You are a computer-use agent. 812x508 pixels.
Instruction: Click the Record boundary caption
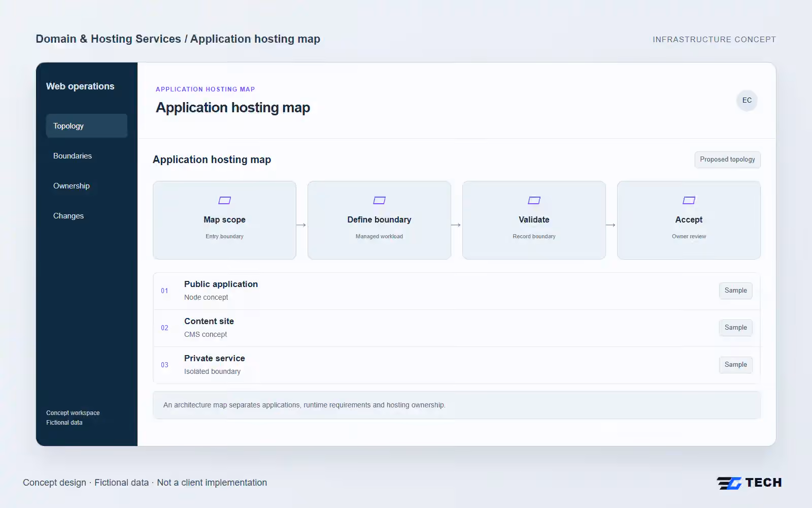pyautogui.click(x=534, y=236)
